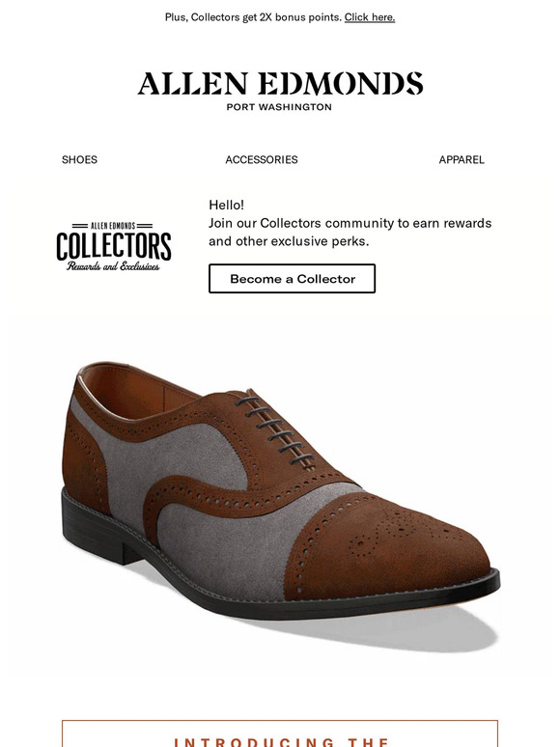This screenshot has height=747, width=560.
Task: Open the APPAREL navigation item
Action: 462,159
